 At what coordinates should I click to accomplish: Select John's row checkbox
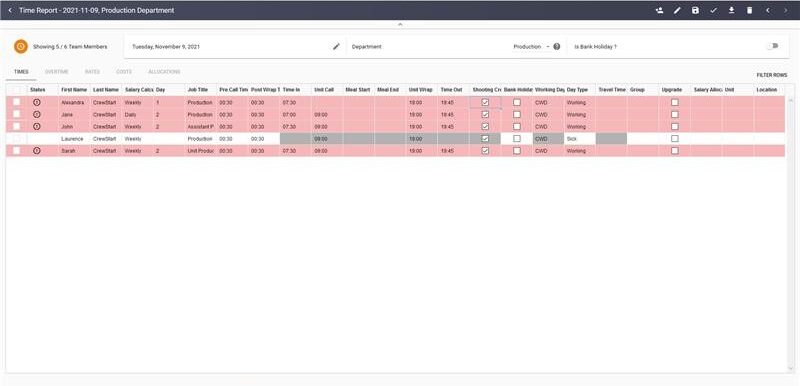click(17, 126)
